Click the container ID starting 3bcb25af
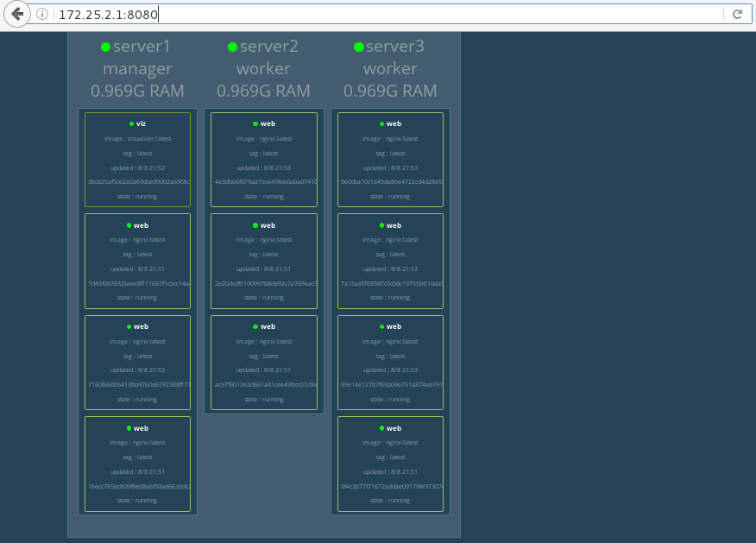 tap(139, 182)
